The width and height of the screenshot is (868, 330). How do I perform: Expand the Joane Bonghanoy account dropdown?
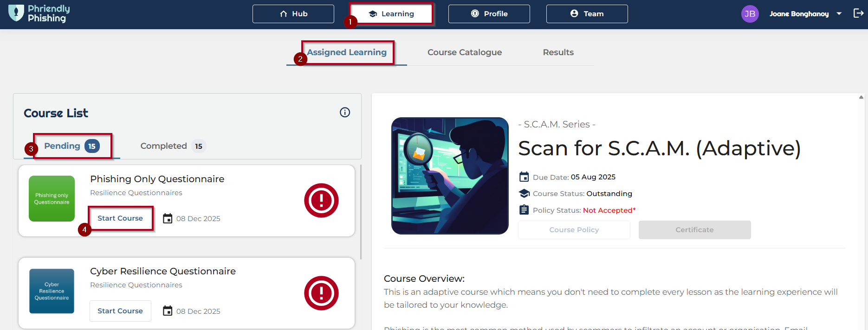[x=839, y=14]
